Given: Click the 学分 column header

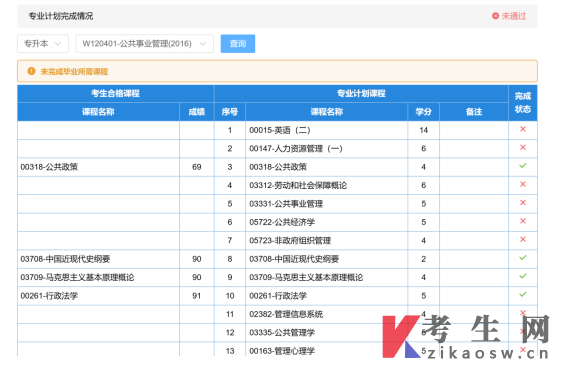Looking at the screenshot, I should [x=423, y=112].
